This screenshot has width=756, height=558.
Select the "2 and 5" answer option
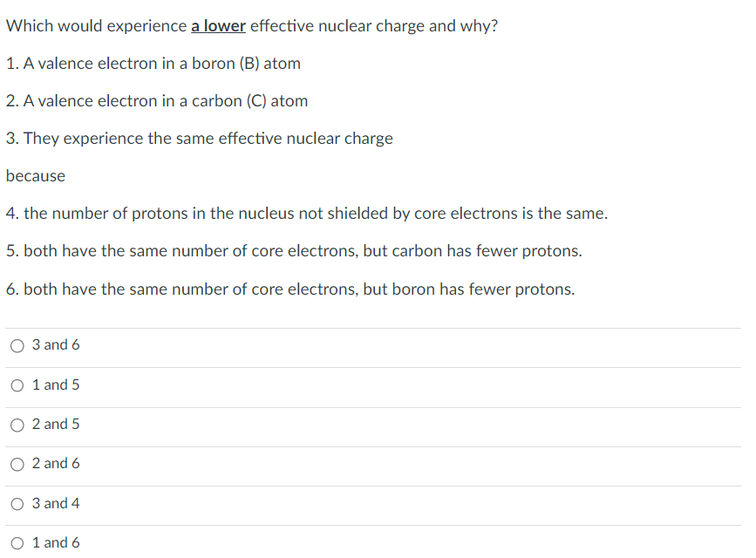(17, 425)
